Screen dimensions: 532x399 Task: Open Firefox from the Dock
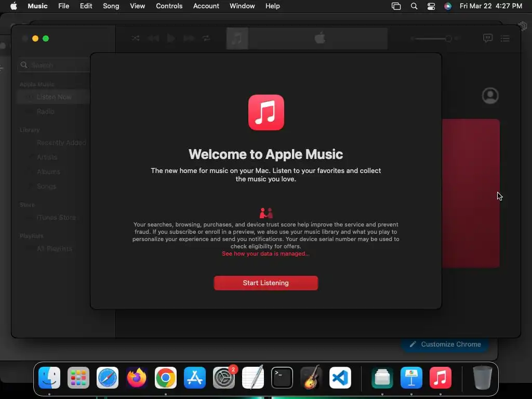(137, 378)
